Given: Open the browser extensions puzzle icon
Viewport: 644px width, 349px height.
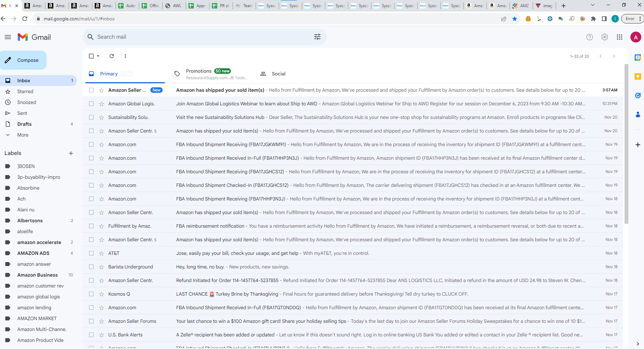Looking at the screenshot, I should click(593, 19).
